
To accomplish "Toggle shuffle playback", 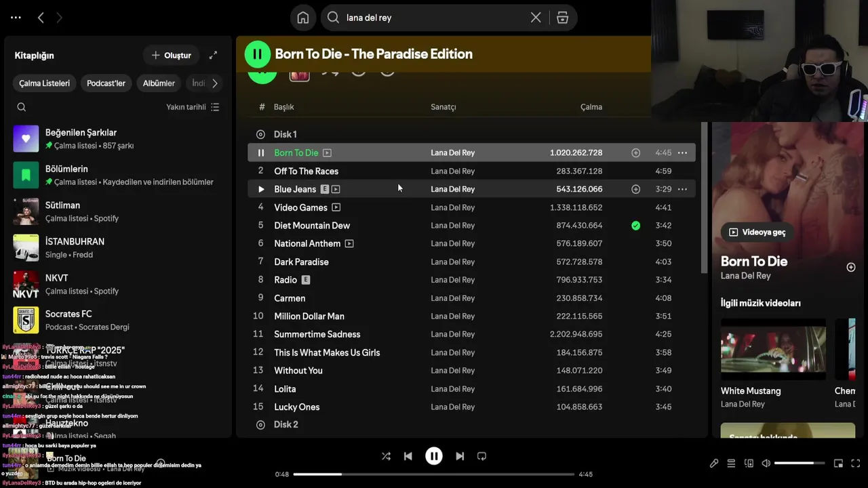I will click(x=386, y=456).
